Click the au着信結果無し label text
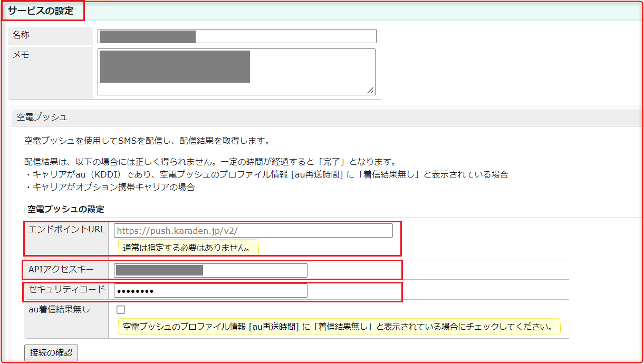The image size is (644, 364). [59, 310]
